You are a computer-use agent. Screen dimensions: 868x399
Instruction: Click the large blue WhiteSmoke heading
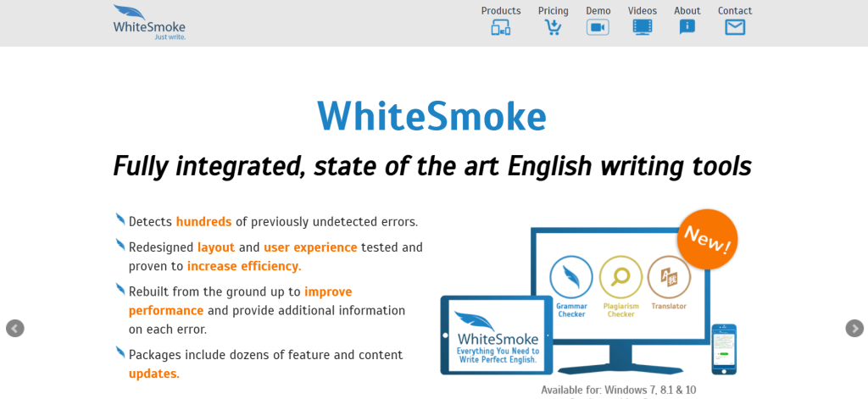431,116
